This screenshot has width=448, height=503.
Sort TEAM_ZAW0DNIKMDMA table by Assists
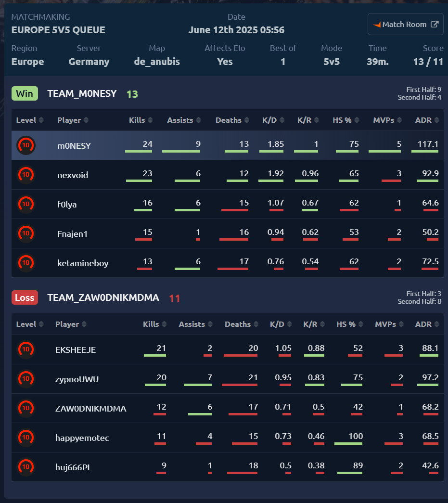tap(196, 324)
